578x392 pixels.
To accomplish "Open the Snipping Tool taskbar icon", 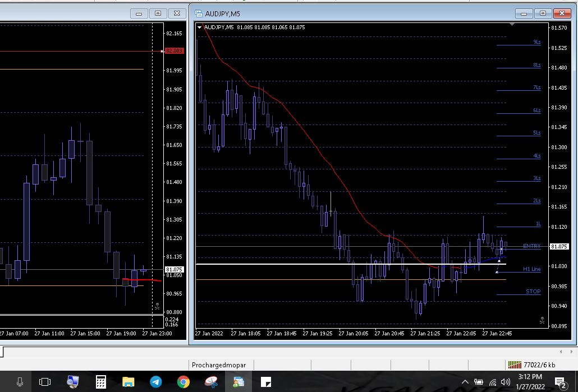I will point(211,382).
